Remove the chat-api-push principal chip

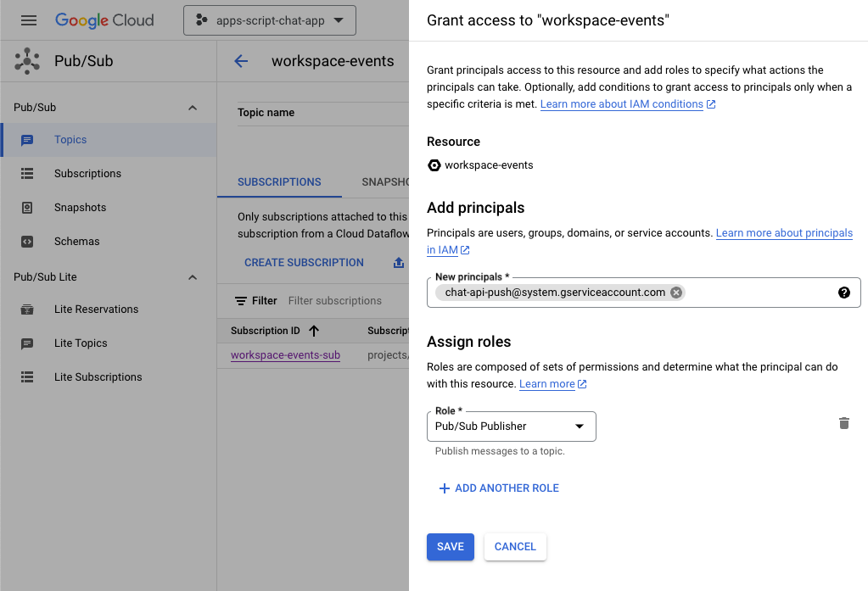675,293
